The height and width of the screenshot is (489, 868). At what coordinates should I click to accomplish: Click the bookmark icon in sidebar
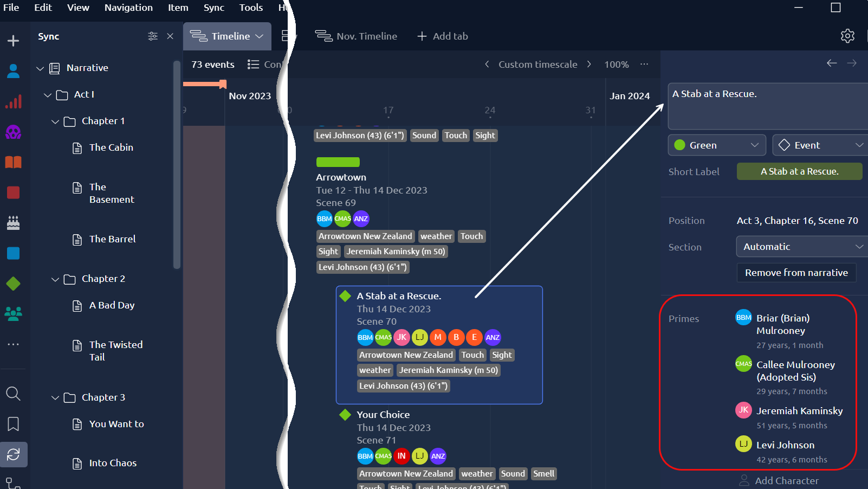pos(14,424)
